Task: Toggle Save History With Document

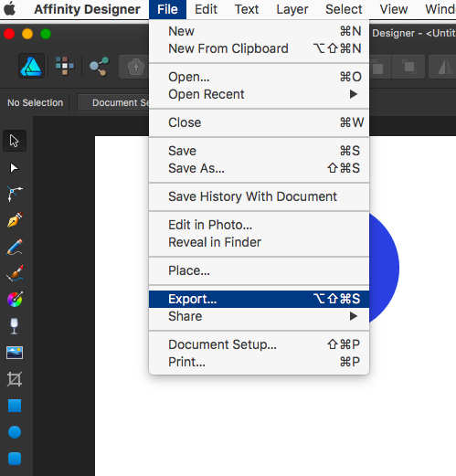Action: point(259,196)
